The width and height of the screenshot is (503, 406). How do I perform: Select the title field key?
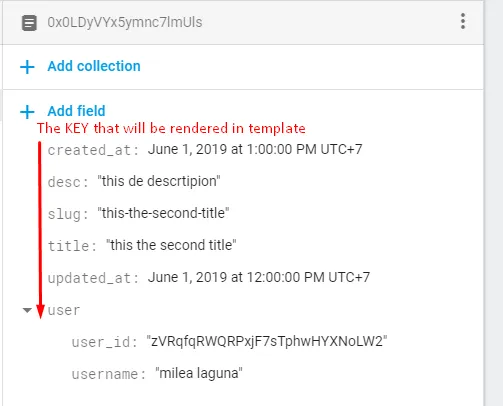72,246
